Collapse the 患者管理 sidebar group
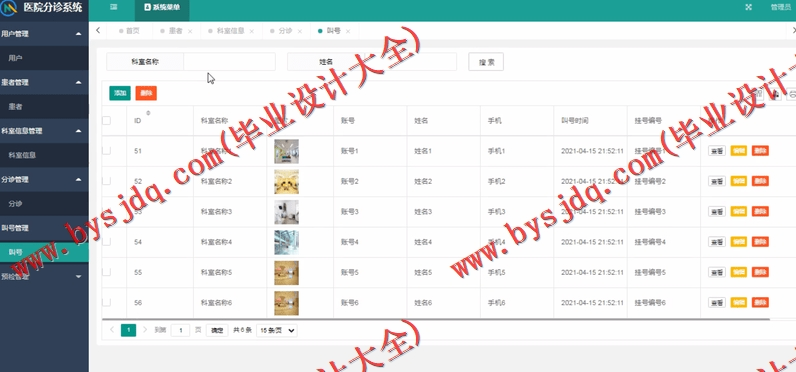The height and width of the screenshot is (372, 796). coord(44,82)
